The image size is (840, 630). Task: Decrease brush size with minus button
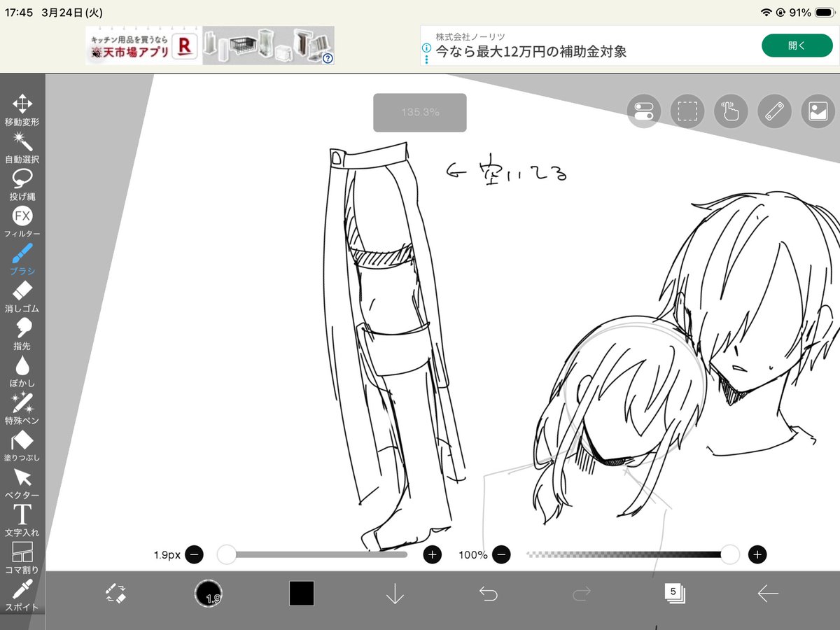tap(195, 555)
